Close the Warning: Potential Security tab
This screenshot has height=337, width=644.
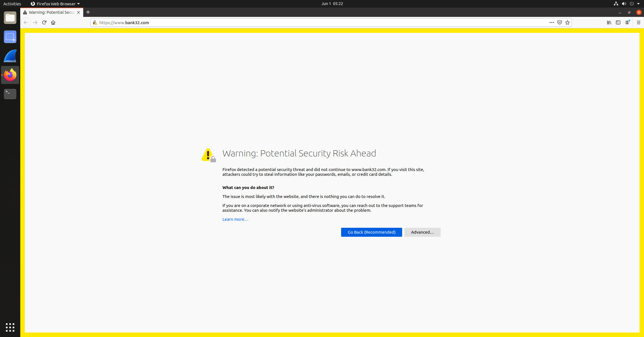78,12
